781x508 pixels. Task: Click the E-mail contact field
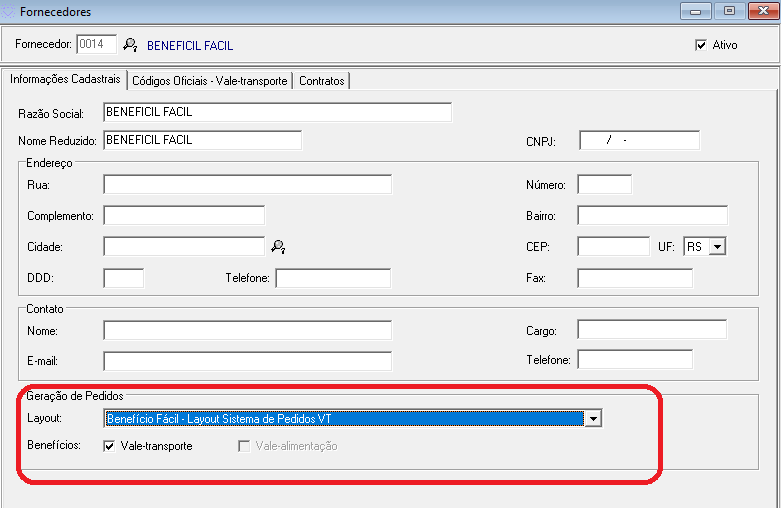(x=247, y=360)
